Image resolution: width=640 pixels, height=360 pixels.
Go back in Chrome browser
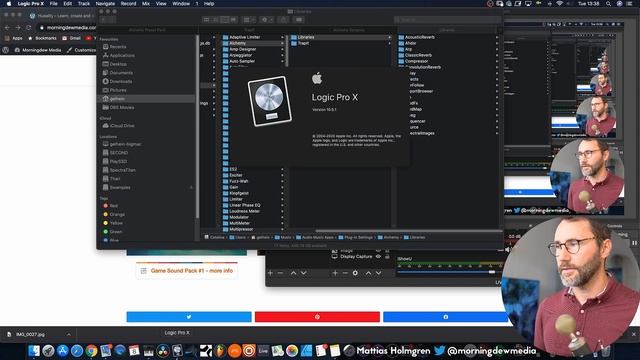[x=7, y=27]
